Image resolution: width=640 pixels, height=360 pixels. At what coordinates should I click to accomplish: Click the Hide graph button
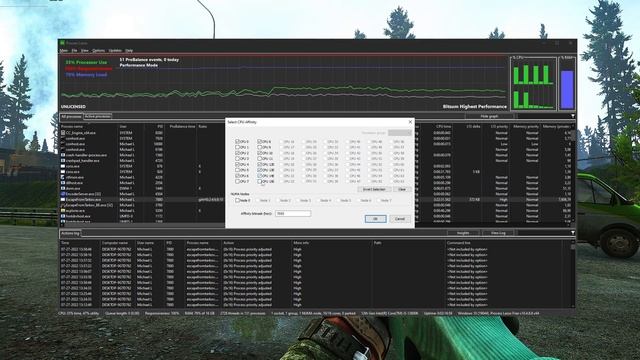click(x=489, y=116)
